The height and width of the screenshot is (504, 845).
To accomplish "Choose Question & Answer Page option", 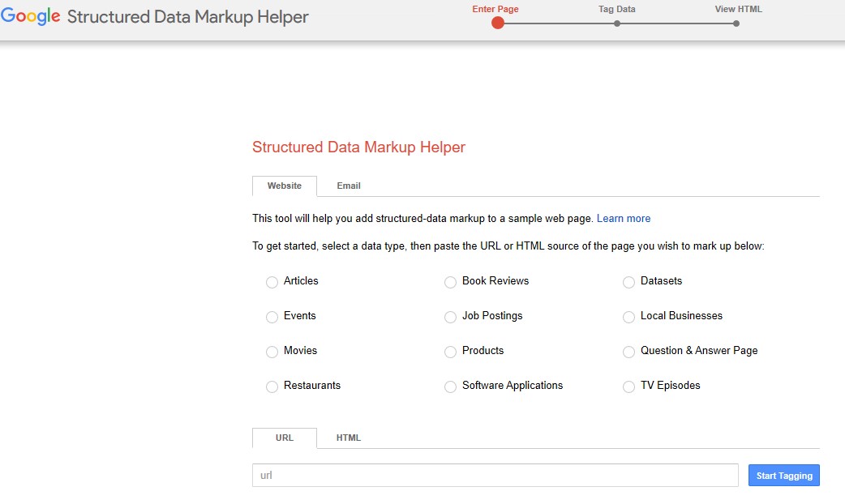I will click(x=629, y=352).
